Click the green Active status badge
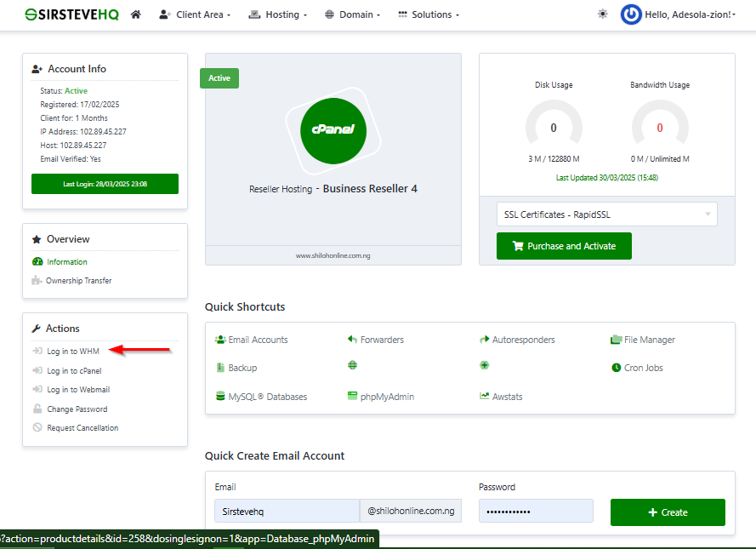This screenshot has height=549, width=756. pos(219,78)
